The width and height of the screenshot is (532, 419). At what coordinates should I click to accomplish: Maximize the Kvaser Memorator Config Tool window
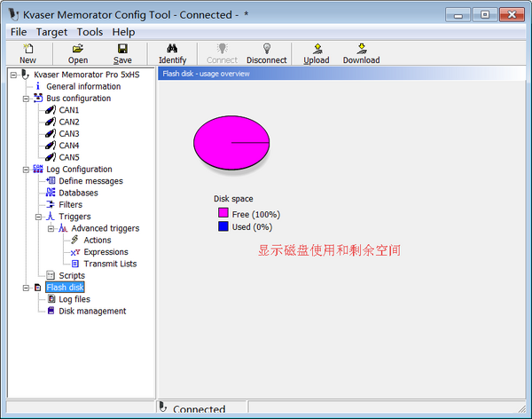[485, 15]
